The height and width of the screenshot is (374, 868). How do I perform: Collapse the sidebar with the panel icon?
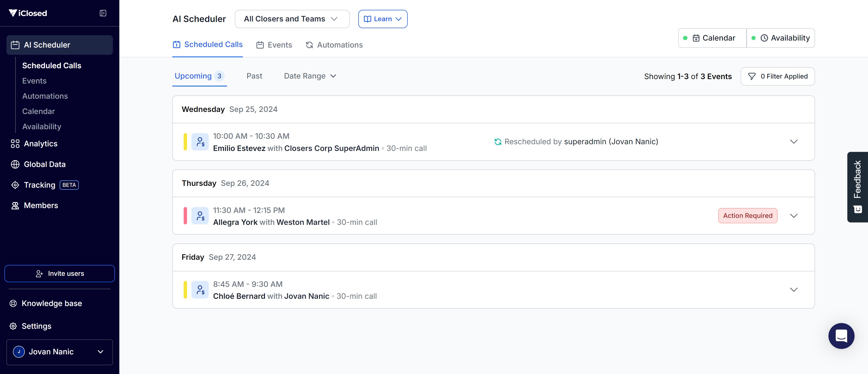tap(103, 13)
